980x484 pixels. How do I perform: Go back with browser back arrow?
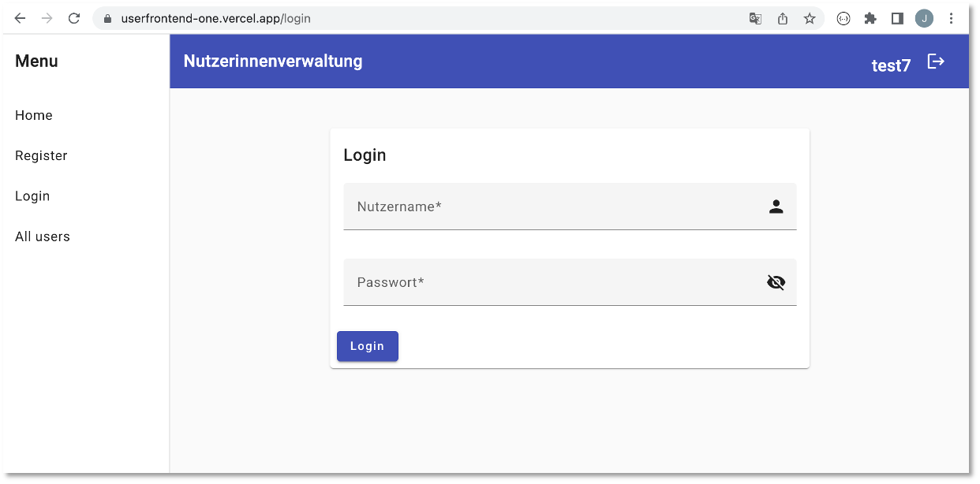(20, 18)
